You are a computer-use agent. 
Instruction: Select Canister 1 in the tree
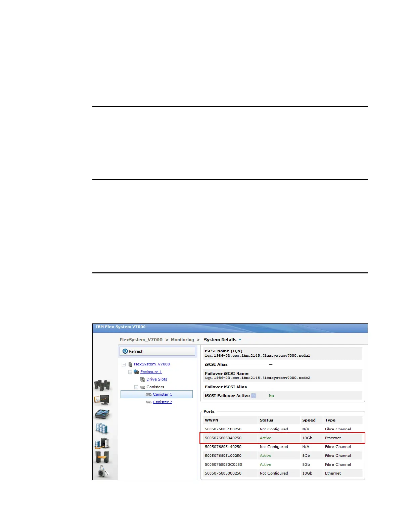click(x=162, y=394)
